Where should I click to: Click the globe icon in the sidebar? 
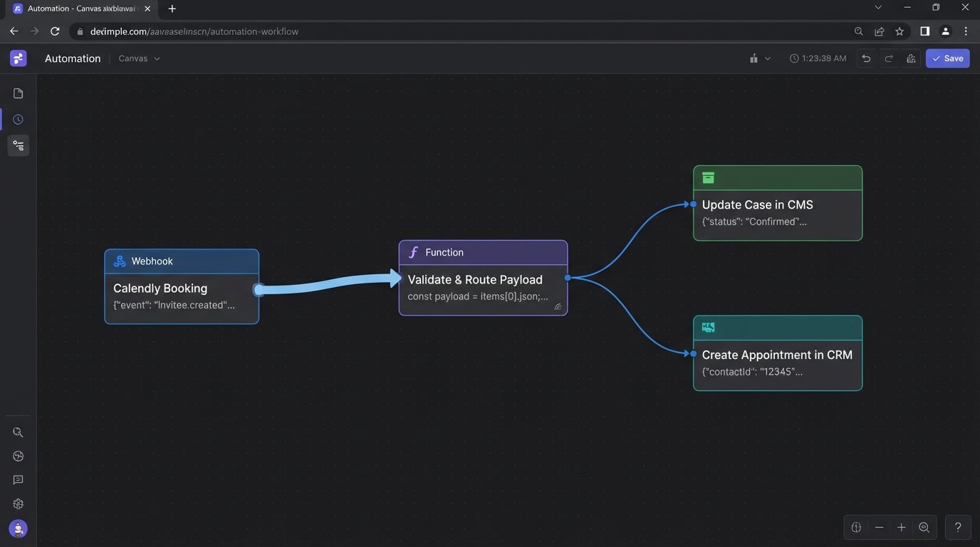pos(18,456)
